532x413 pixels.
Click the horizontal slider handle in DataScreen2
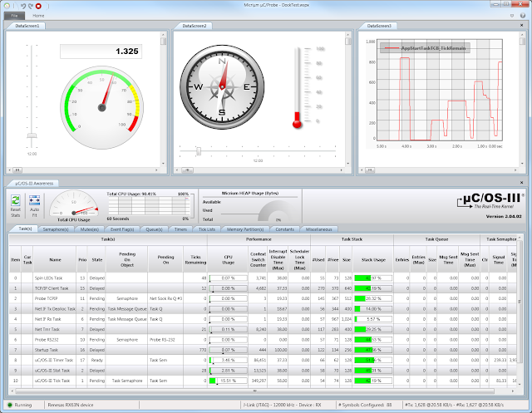click(x=199, y=151)
